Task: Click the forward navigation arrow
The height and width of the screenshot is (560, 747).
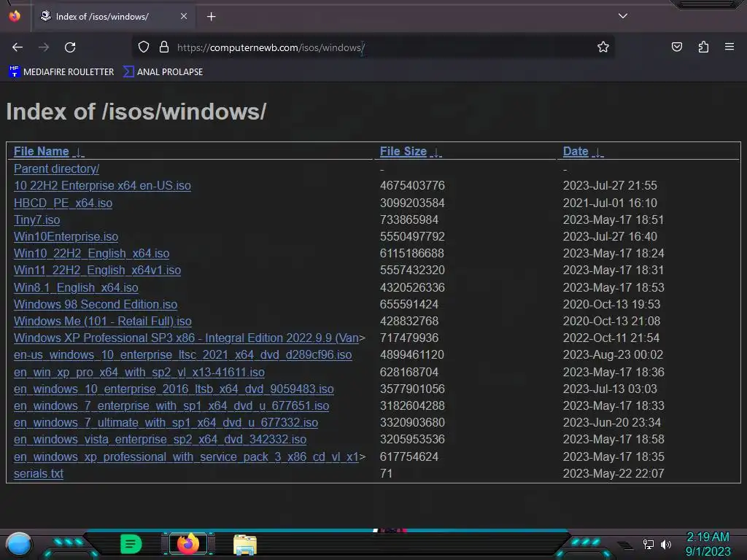Action: [x=44, y=47]
